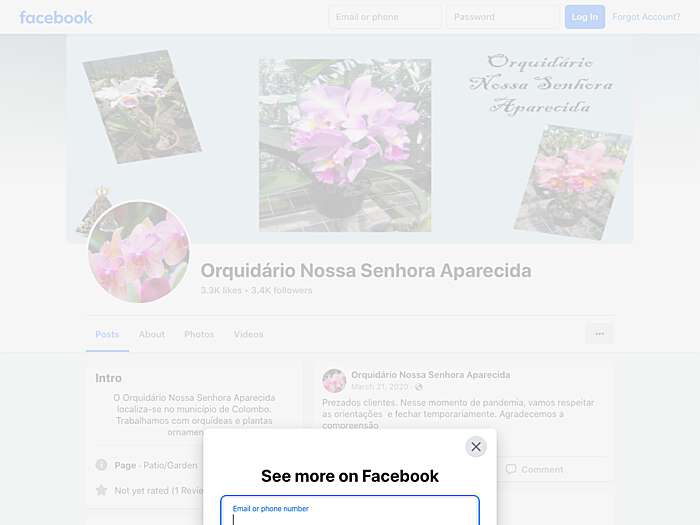This screenshot has width=700, height=525.
Task: Click the Comment speech bubble icon
Action: tap(511, 469)
